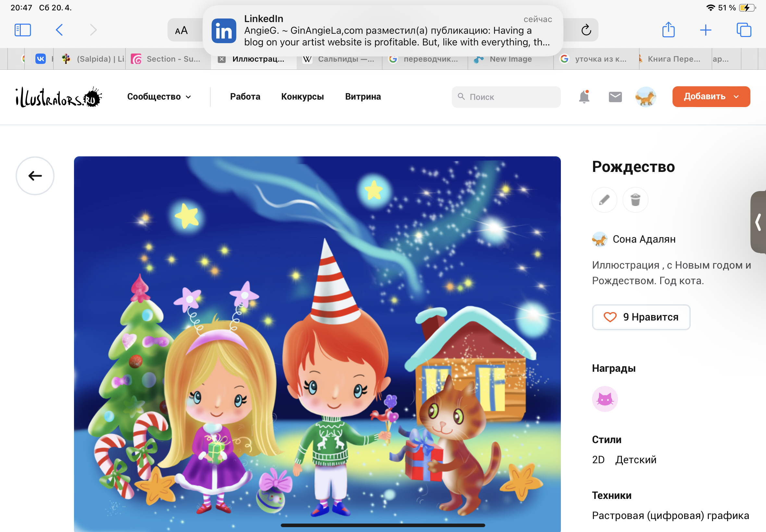Click the Поиск search field
This screenshot has height=532, width=766.
point(506,97)
